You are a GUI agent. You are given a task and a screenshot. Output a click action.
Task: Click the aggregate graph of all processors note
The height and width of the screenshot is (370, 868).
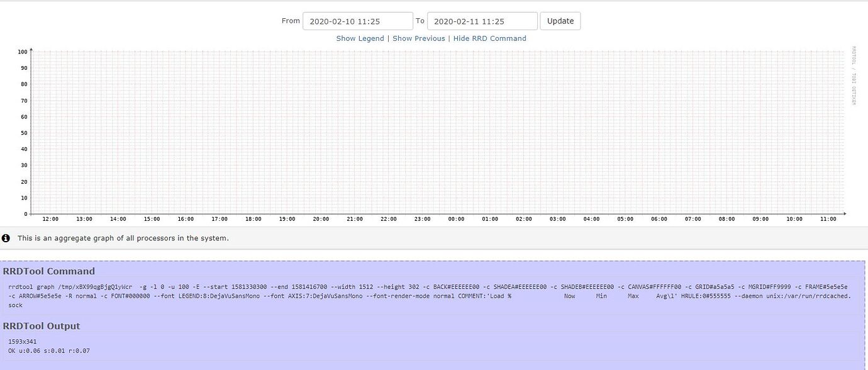point(123,238)
